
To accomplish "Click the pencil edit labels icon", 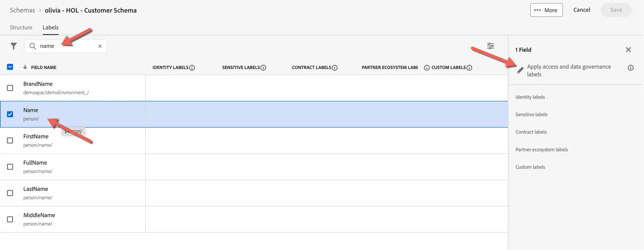I will pyautogui.click(x=520, y=70).
